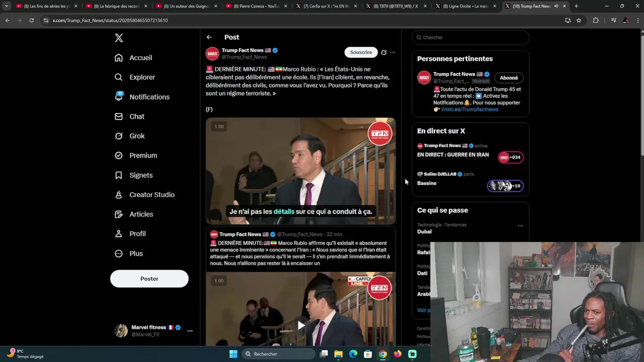Open Trump Fact News avatar in pertinent people

[x=424, y=77]
